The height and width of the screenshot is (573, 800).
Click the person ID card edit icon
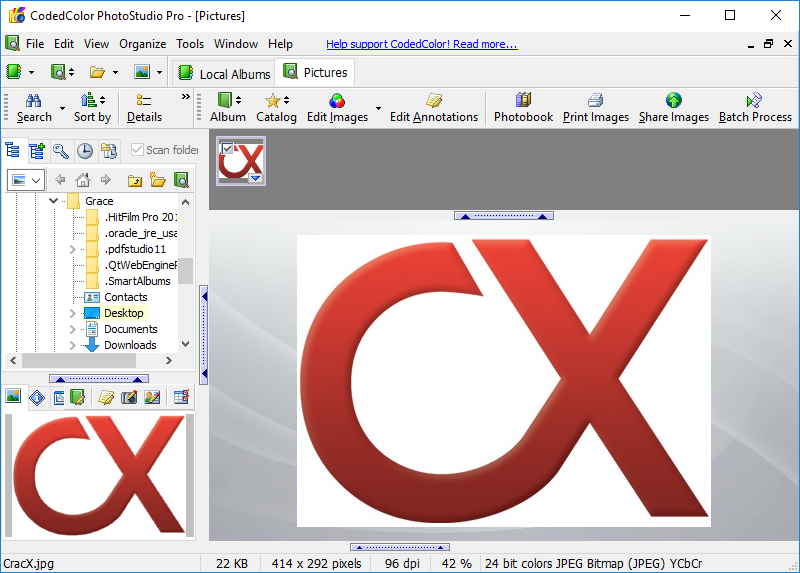tap(152, 397)
